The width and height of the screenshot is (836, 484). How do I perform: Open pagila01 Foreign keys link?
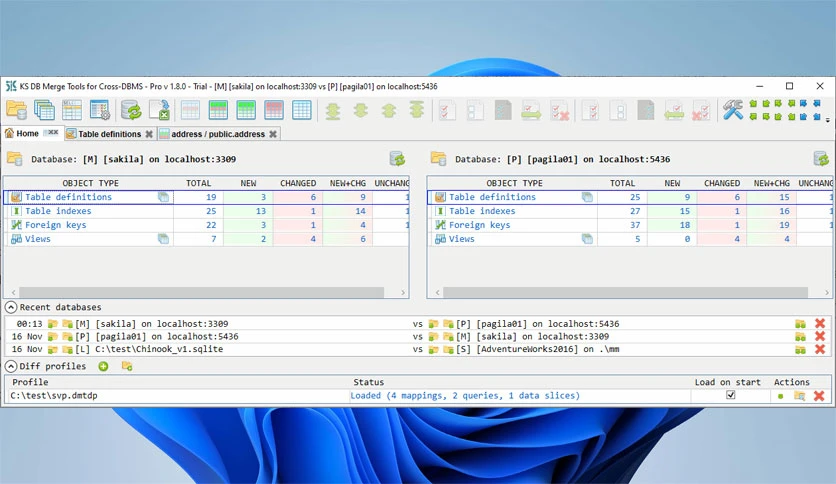(x=479, y=225)
